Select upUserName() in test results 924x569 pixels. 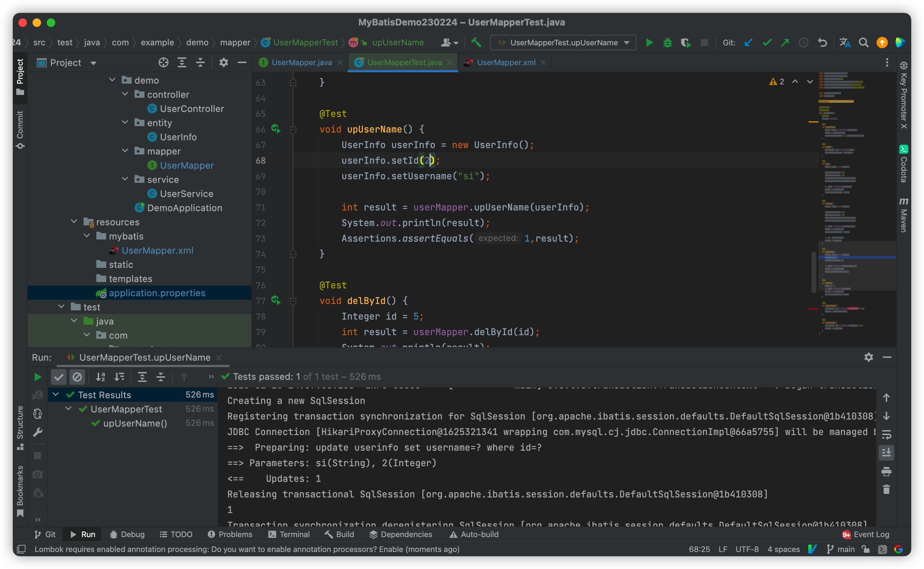[x=132, y=423]
